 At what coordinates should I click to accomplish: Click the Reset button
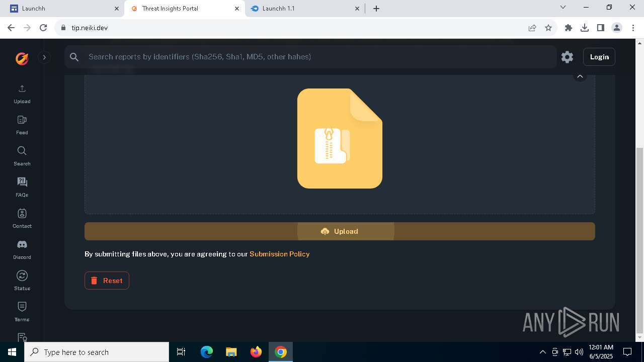click(x=107, y=281)
